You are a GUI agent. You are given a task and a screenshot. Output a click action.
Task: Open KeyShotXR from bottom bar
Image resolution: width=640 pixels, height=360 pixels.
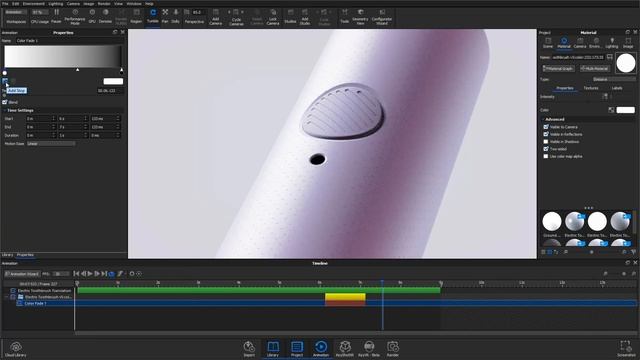[345, 349]
